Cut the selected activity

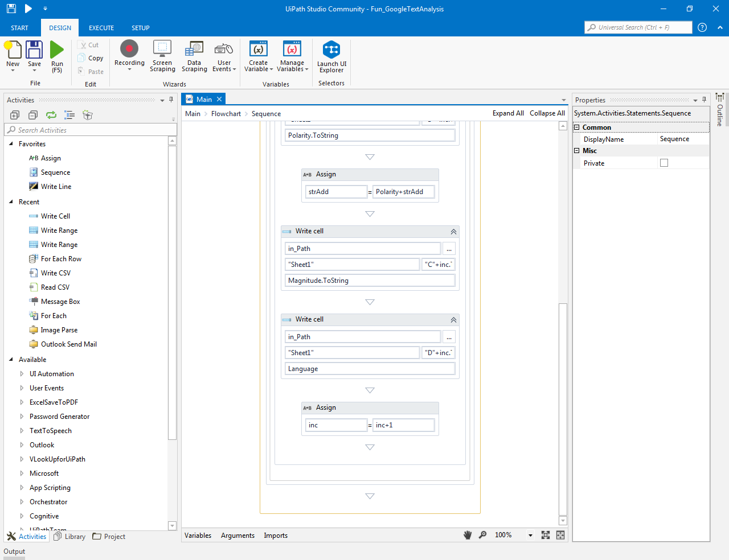pyautogui.click(x=89, y=45)
